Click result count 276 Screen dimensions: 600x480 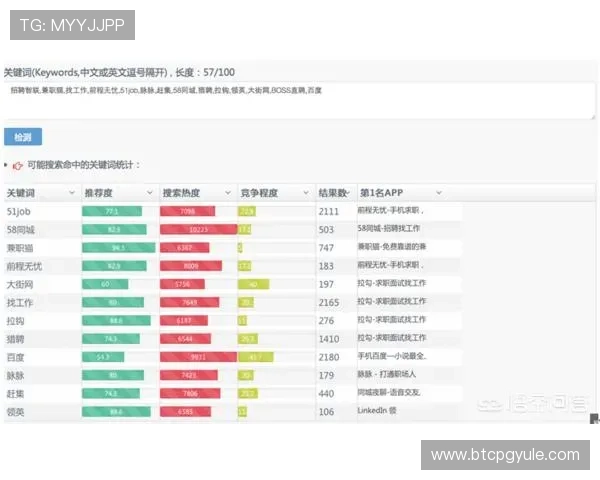(x=326, y=321)
